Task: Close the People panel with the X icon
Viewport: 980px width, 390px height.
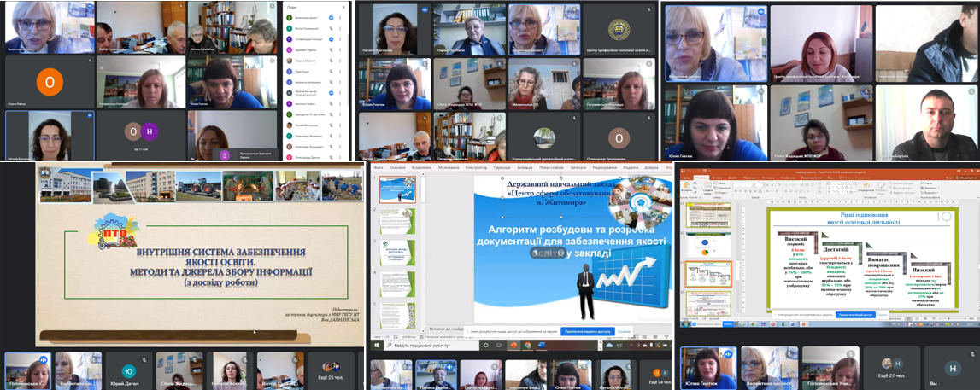Action: tap(345, 8)
